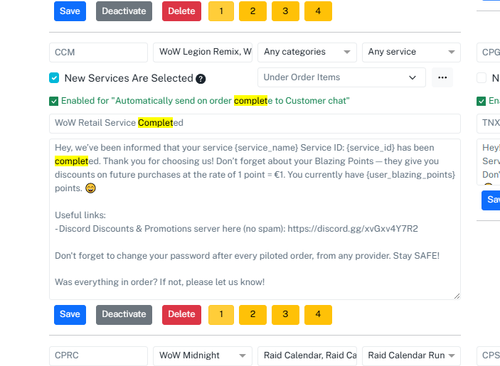Click the text 'Useful links:' in the message
The height and width of the screenshot is (366, 500).
point(80,215)
